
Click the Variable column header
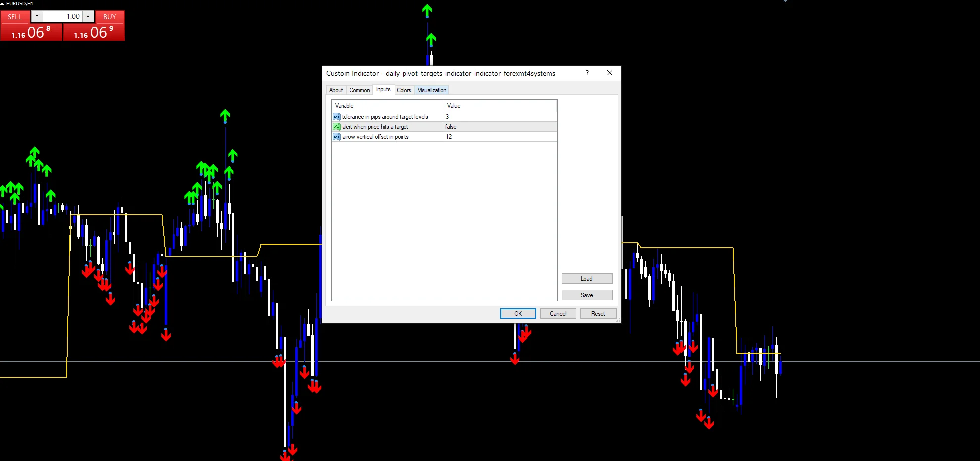tap(388, 106)
